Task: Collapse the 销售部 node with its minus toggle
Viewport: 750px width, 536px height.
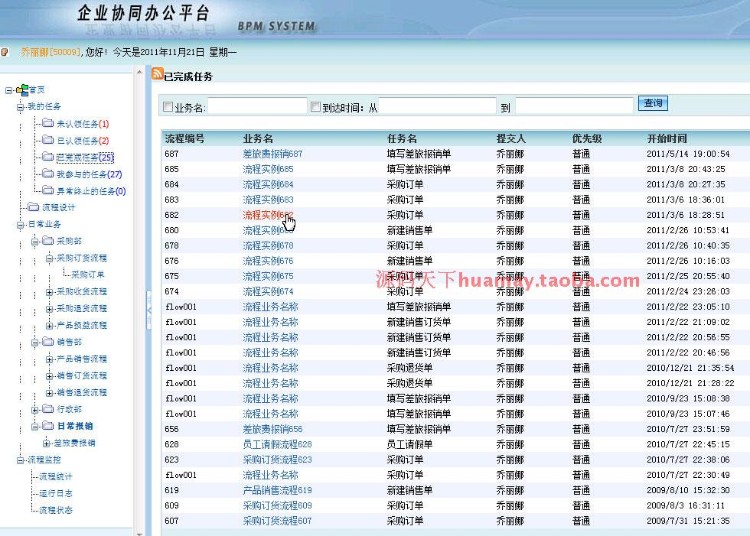Action: pyautogui.click(x=35, y=342)
